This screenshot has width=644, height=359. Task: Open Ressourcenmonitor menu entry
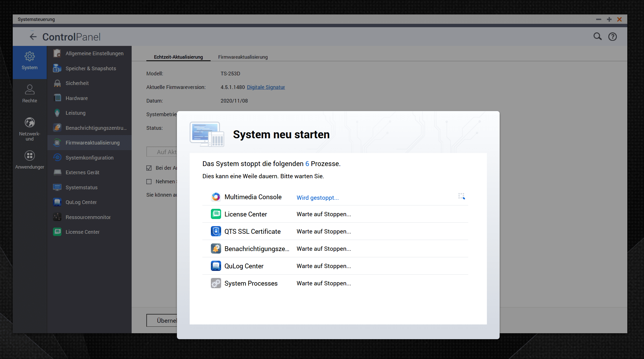[89, 217]
